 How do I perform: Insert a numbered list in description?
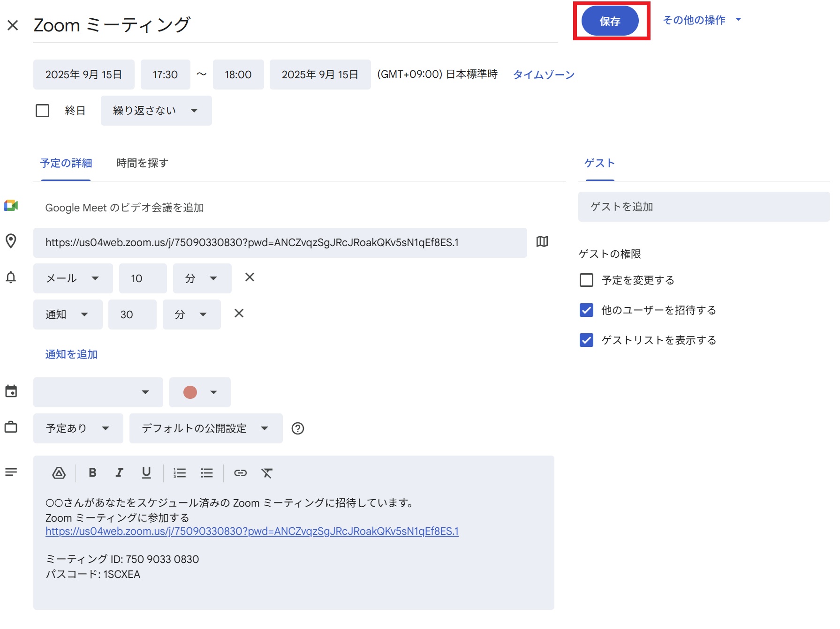(x=180, y=473)
